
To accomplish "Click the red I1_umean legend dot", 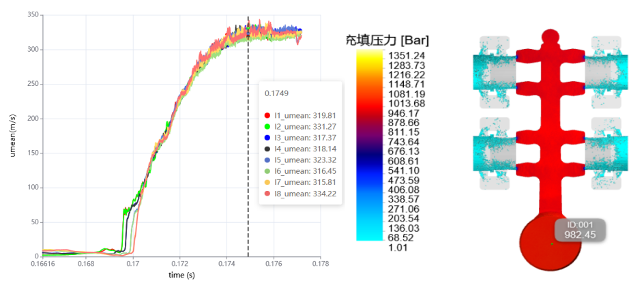I will pyautogui.click(x=267, y=114).
